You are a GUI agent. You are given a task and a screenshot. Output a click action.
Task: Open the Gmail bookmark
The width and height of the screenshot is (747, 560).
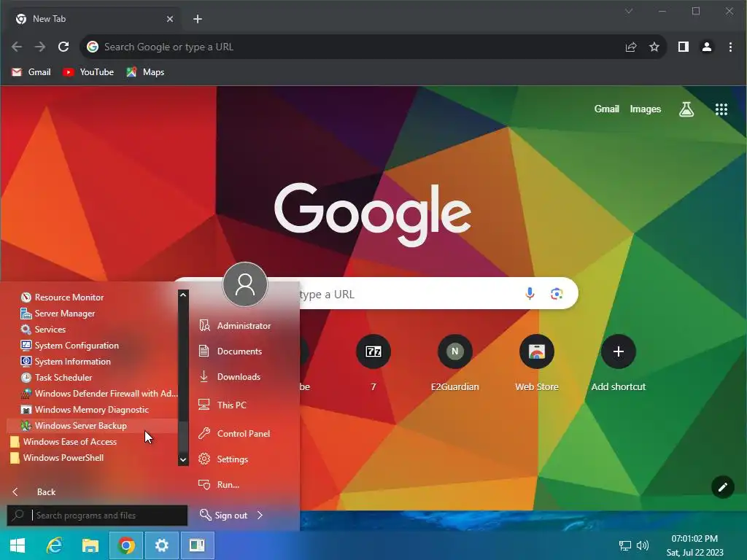31,72
